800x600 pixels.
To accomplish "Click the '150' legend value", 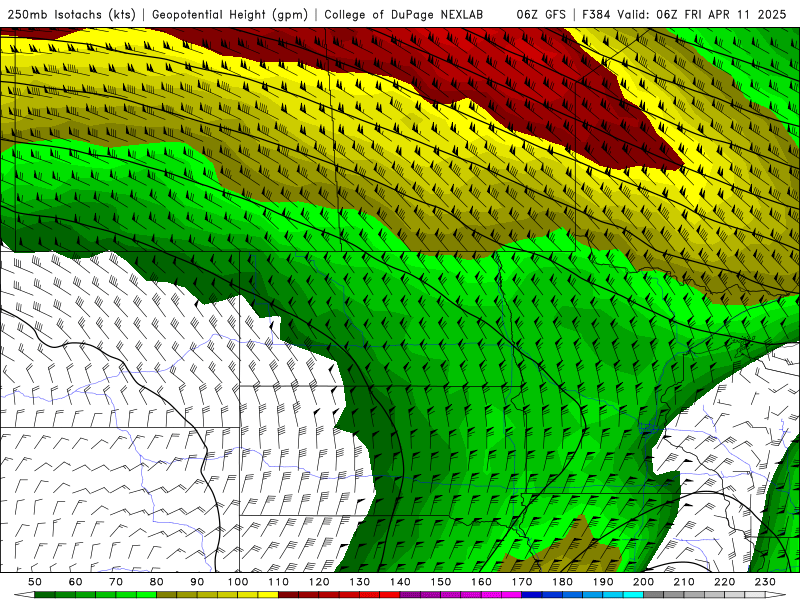I will [441, 582].
